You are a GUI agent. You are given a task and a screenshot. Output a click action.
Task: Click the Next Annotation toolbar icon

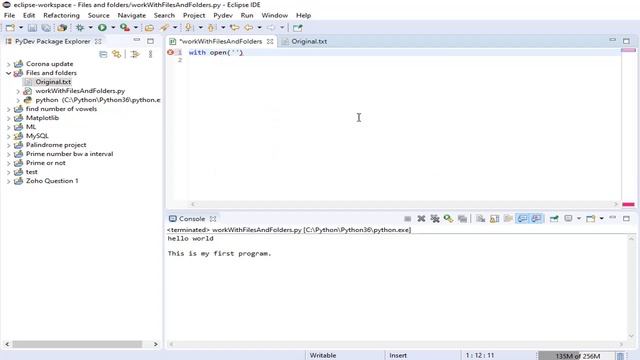pos(188,28)
